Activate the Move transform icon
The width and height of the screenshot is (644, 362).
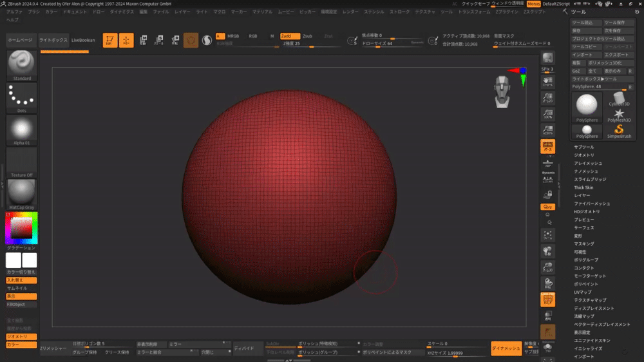pos(143,40)
